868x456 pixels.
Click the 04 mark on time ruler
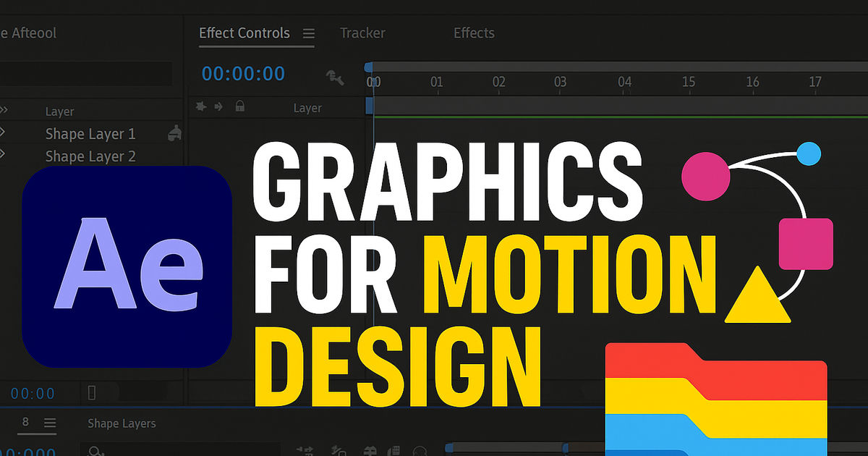tap(624, 82)
